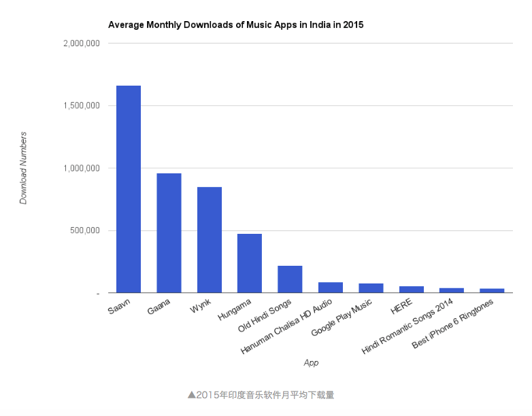Select the Saavn bar in the chart
This screenshot has height=416, width=532.
129,189
